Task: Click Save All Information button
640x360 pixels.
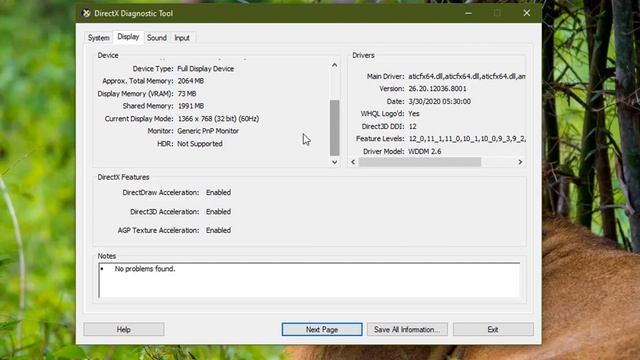Action: [x=407, y=329]
